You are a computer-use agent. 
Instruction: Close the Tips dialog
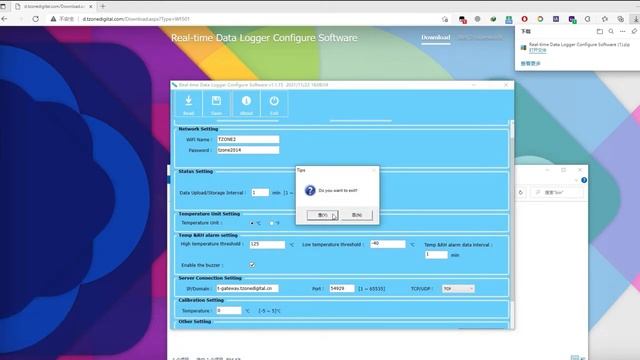[373, 170]
